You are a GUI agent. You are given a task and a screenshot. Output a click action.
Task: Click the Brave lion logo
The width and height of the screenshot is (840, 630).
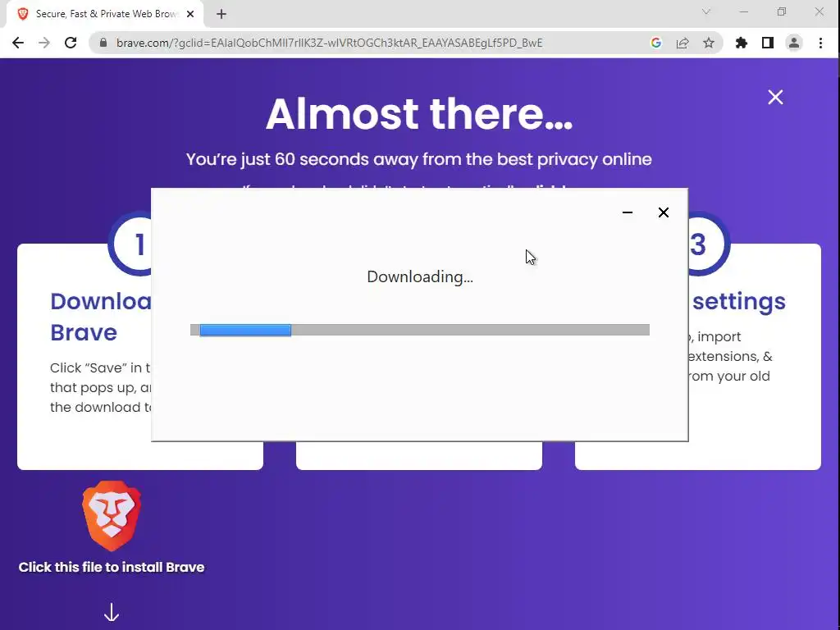point(112,516)
